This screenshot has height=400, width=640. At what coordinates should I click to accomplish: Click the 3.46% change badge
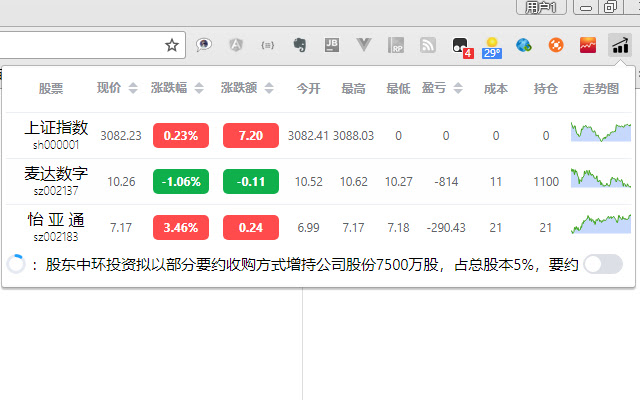pos(181,228)
